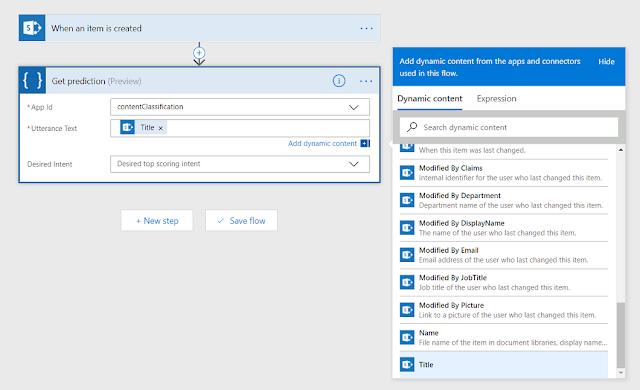Click the search magnifier icon

(412, 127)
